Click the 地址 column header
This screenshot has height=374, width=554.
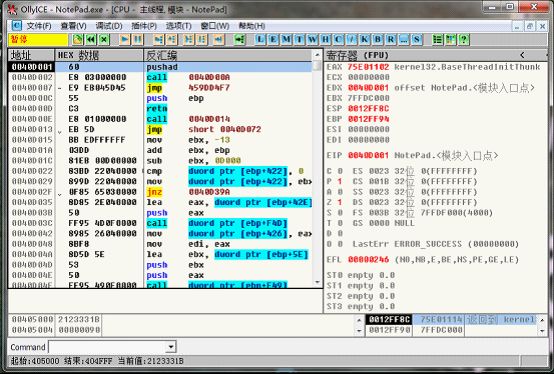coord(31,55)
